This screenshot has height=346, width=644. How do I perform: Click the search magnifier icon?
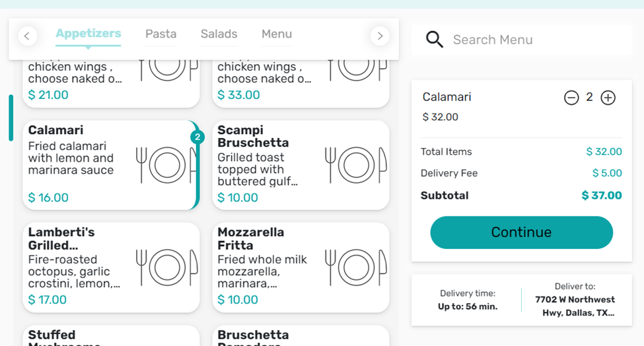coord(435,40)
